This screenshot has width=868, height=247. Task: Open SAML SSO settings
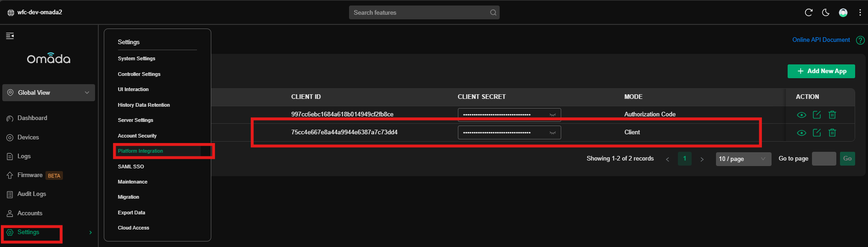[x=131, y=167]
